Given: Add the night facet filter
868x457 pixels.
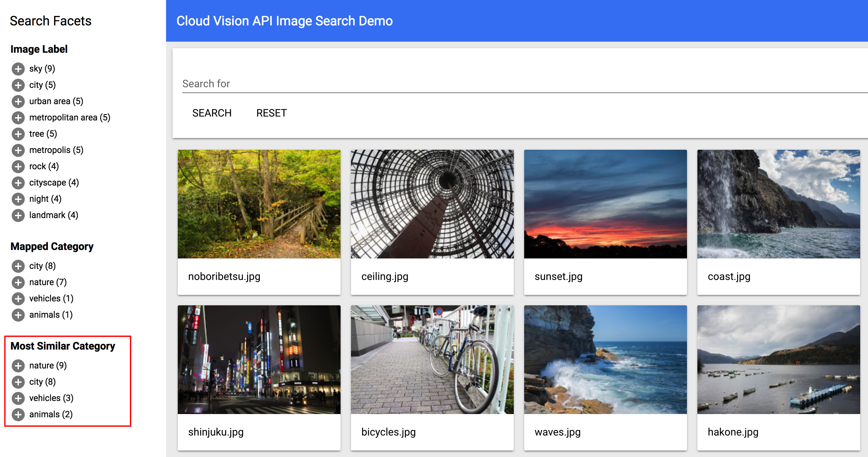Looking at the screenshot, I should 18,199.
